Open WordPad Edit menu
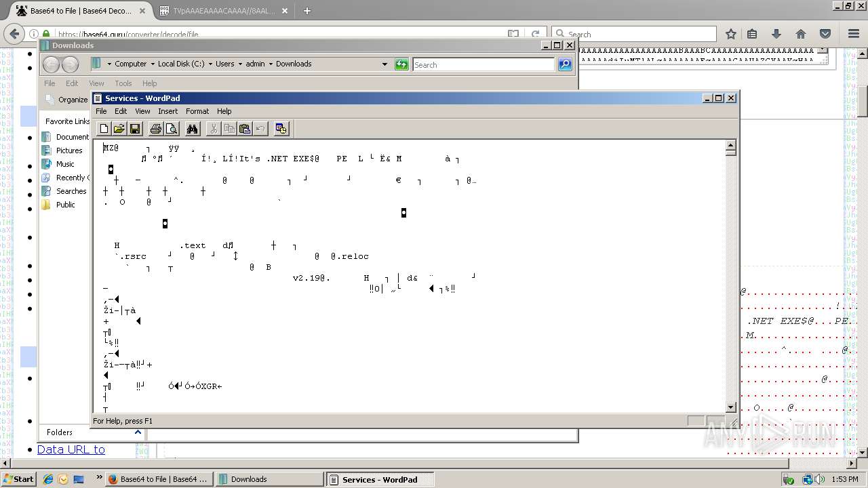Screen dimensions: 868x488 121,111
